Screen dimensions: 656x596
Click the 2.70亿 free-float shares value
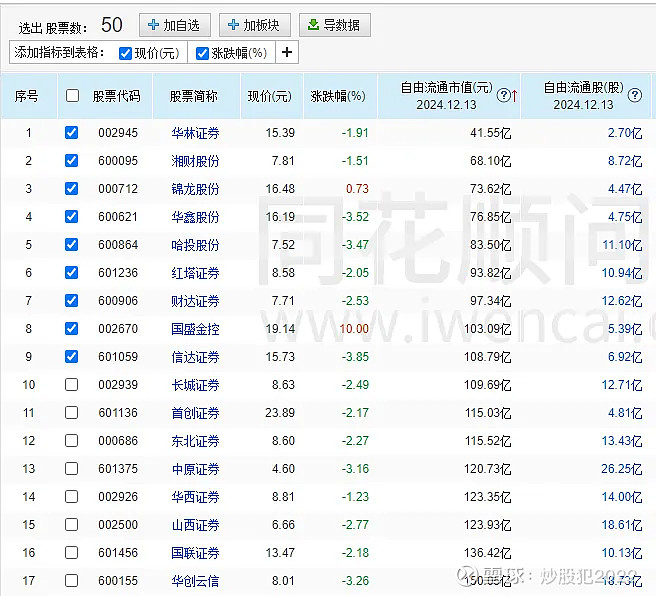tap(625, 133)
